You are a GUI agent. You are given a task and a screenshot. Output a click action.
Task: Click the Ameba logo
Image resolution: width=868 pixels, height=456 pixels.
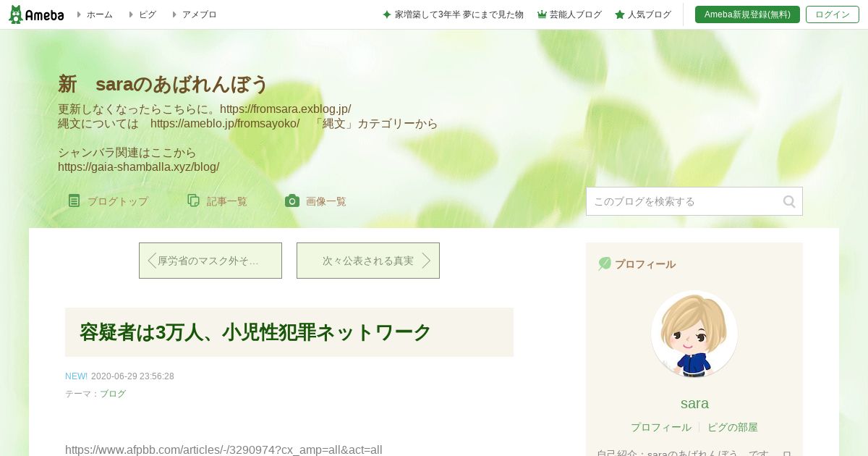(36, 14)
